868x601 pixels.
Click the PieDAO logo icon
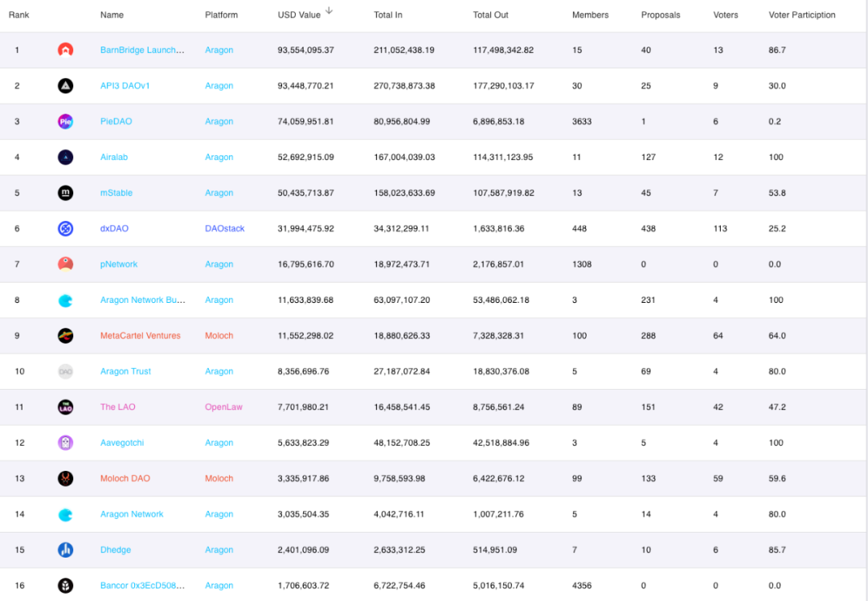tap(65, 121)
